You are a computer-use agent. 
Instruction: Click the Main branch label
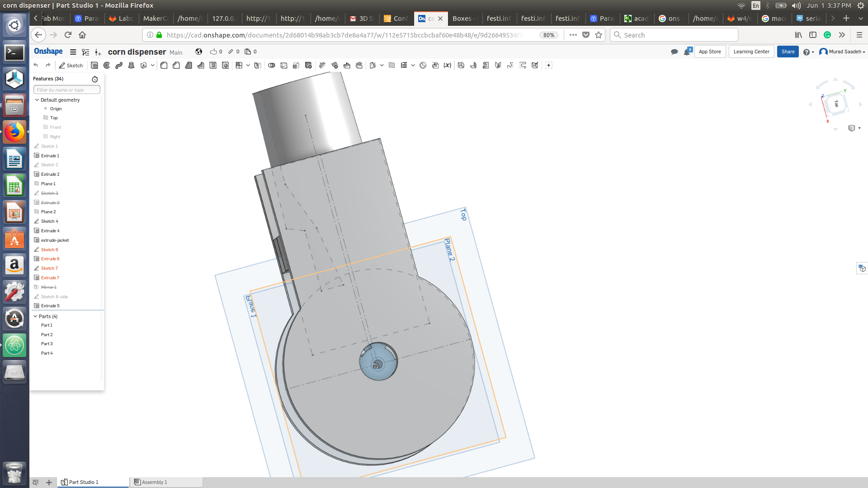pyautogui.click(x=176, y=53)
